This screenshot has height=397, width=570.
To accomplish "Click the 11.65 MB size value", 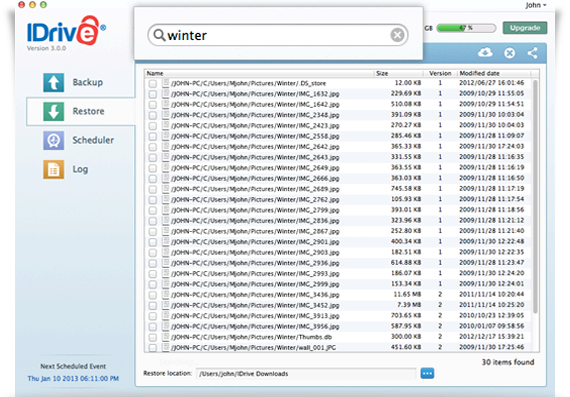I will pos(408,294).
